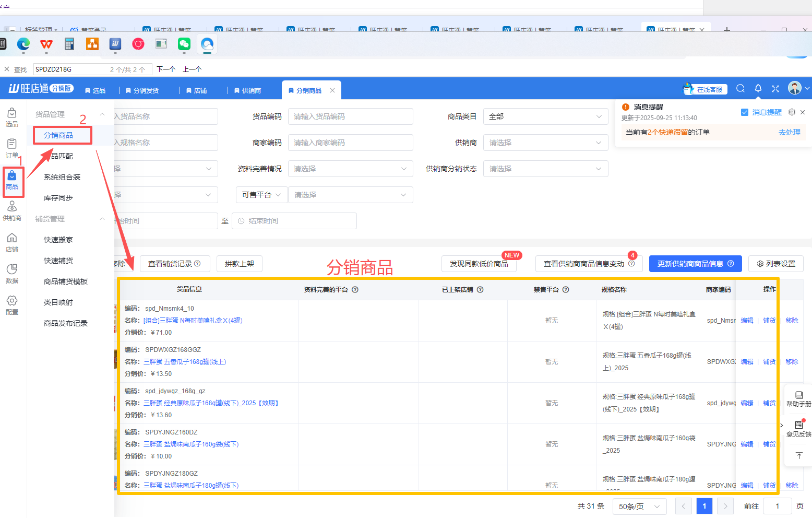The image size is (812, 518).
Task: Open the 供销商分销状态 dropdown
Action: coord(545,169)
